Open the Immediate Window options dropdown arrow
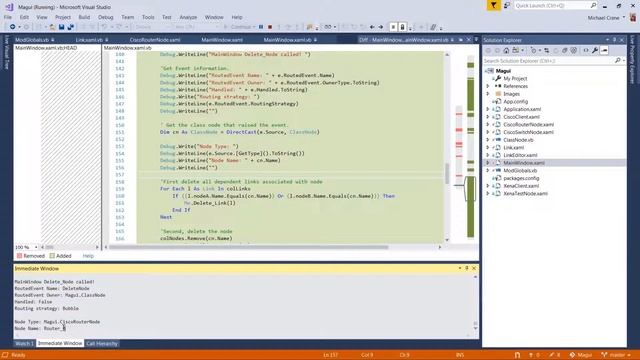 [460, 268]
